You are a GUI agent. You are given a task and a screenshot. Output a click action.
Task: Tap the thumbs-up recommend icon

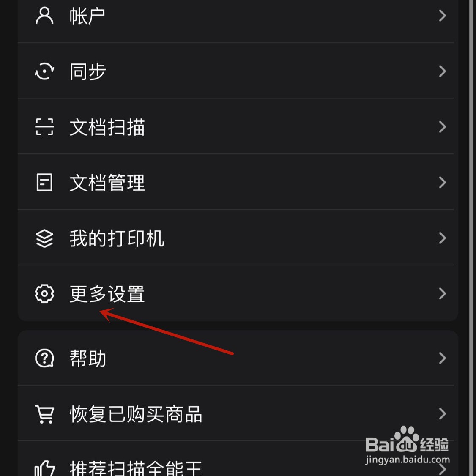click(44, 468)
